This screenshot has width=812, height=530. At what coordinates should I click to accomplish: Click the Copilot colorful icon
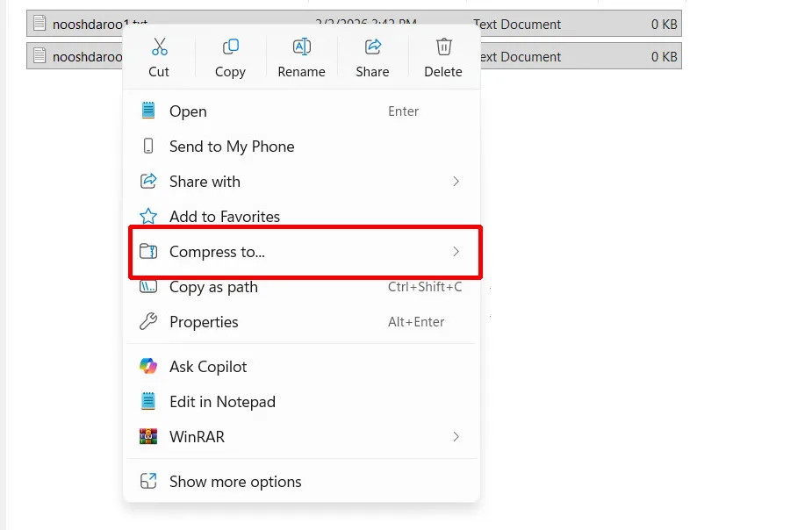click(x=148, y=367)
